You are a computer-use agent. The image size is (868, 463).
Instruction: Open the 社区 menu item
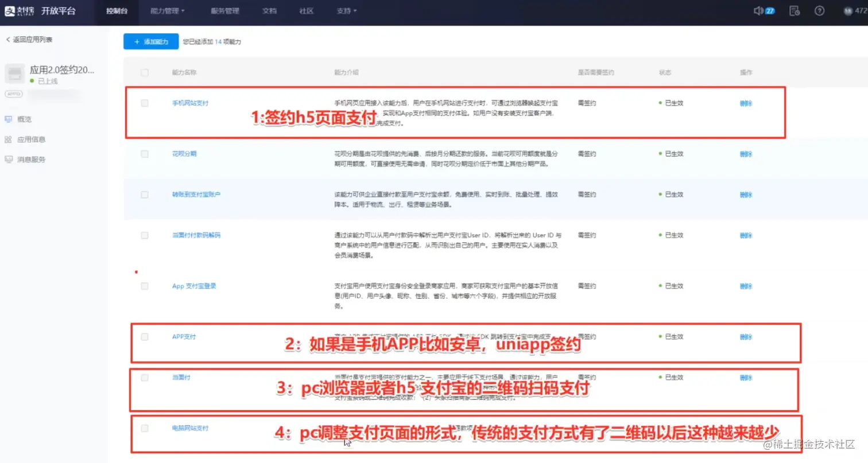(307, 11)
